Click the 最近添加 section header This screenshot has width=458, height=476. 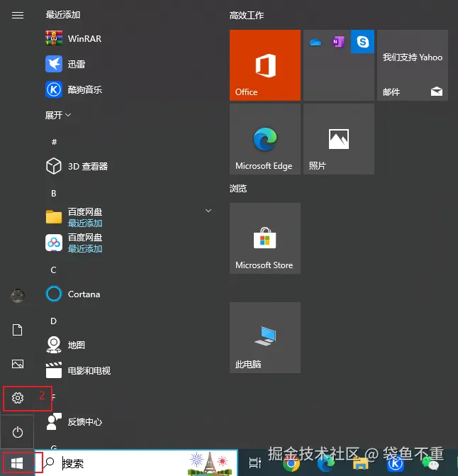pyautogui.click(x=63, y=15)
